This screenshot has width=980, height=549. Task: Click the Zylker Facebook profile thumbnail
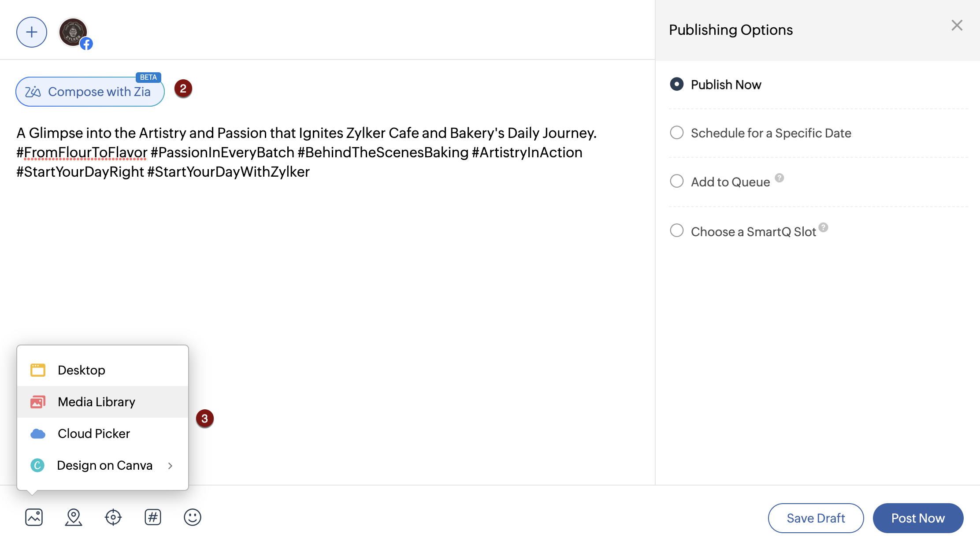coord(74,33)
